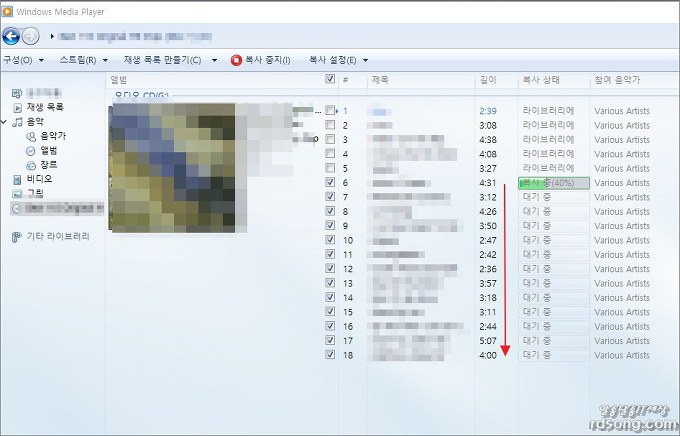The image size is (680, 436).
Task: Click the library icon at top of sidebar
Action: [17, 93]
